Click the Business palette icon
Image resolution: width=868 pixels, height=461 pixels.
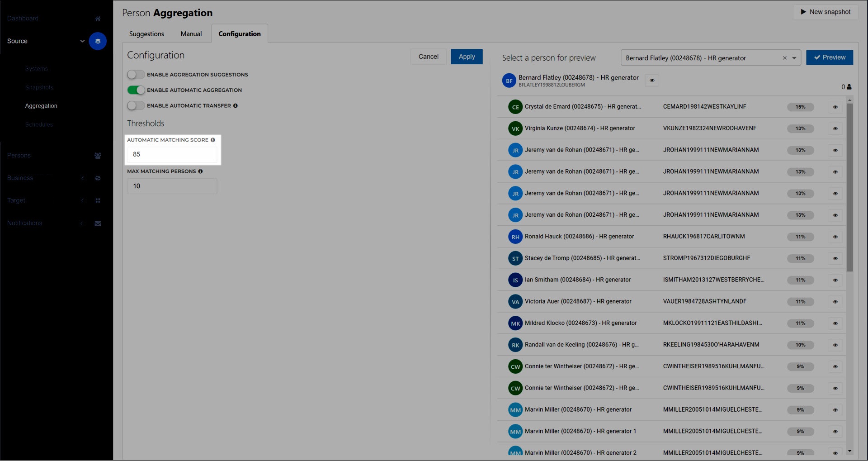(x=98, y=178)
